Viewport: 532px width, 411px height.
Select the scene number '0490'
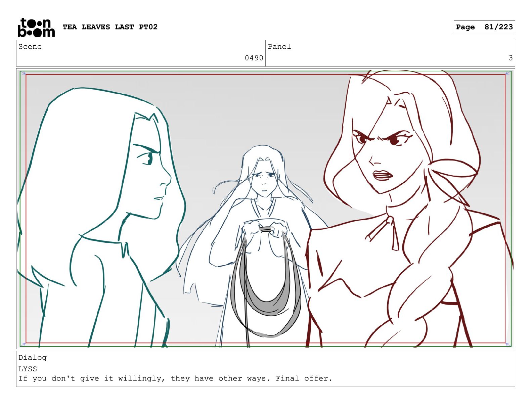[254, 58]
